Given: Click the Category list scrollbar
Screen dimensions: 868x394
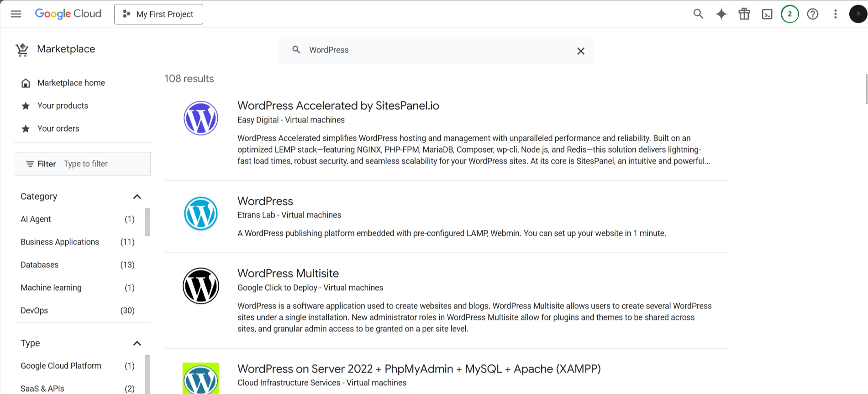Looking at the screenshot, I should [x=147, y=222].
